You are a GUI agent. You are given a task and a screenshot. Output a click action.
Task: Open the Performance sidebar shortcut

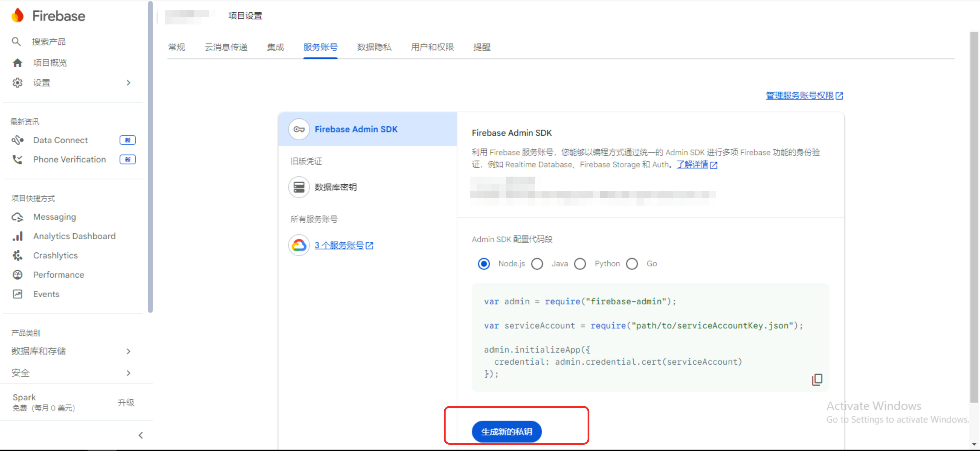[58, 275]
